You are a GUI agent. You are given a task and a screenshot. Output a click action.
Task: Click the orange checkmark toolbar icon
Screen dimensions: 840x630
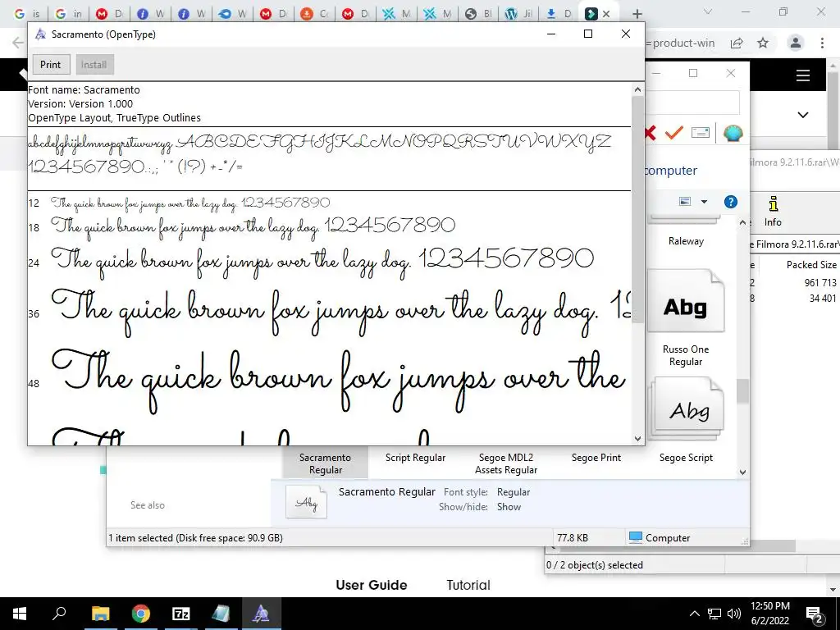pyautogui.click(x=674, y=132)
